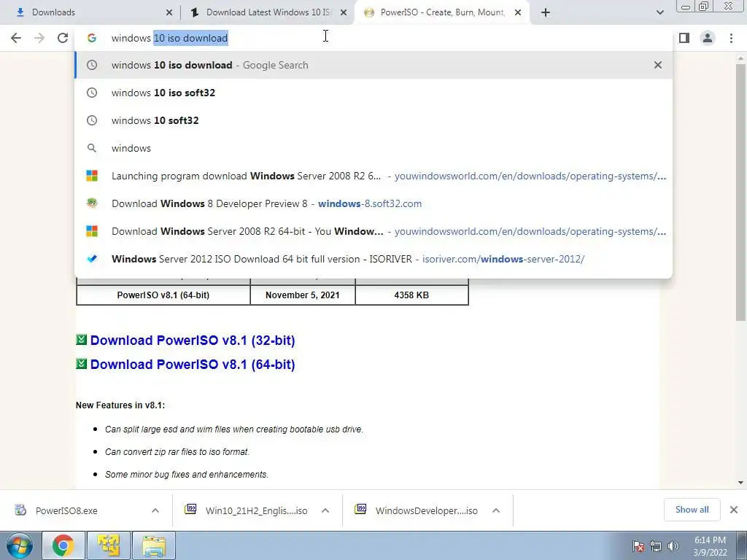Screen dimensions: 747x560
Task: Choose 'windows 10 soft32' suggestion
Action: pyautogui.click(x=373, y=120)
